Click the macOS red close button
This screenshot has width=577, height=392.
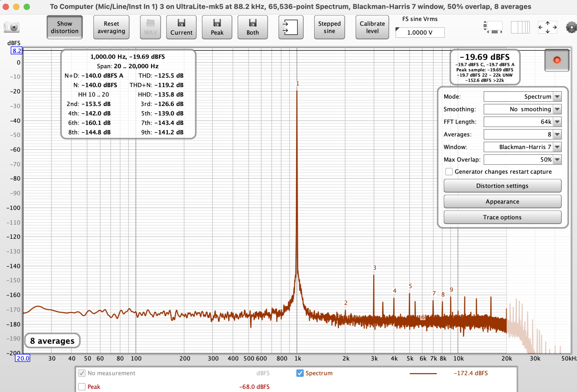[6, 7]
